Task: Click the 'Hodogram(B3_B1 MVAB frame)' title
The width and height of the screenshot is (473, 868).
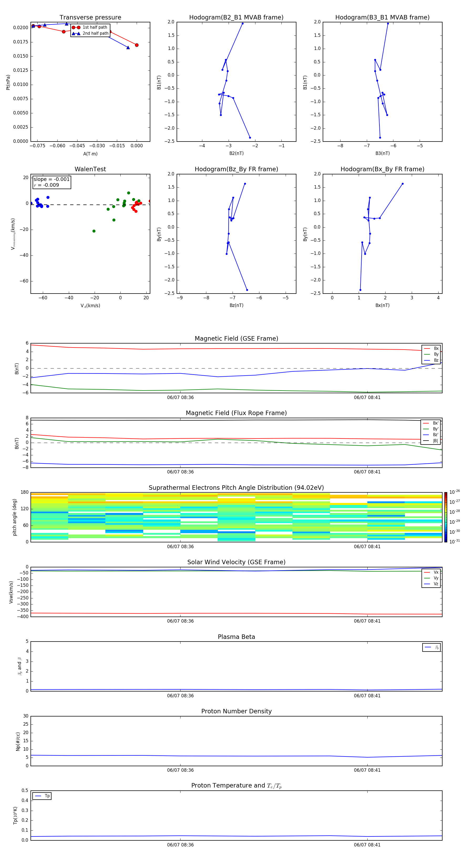Action: [x=382, y=17]
